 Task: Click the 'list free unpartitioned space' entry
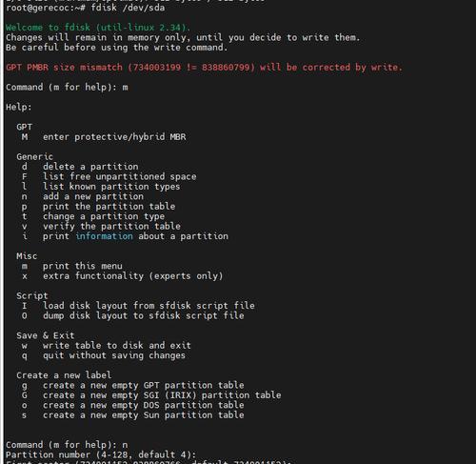(x=120, y=176)
